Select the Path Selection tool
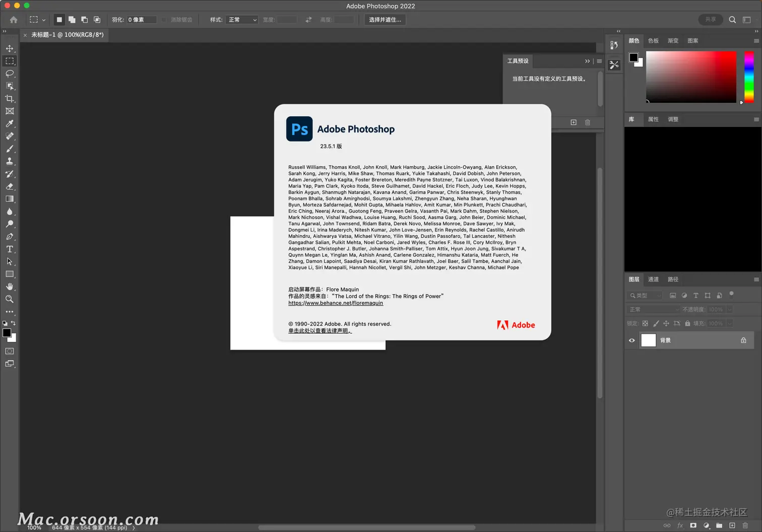 (10, 261)
